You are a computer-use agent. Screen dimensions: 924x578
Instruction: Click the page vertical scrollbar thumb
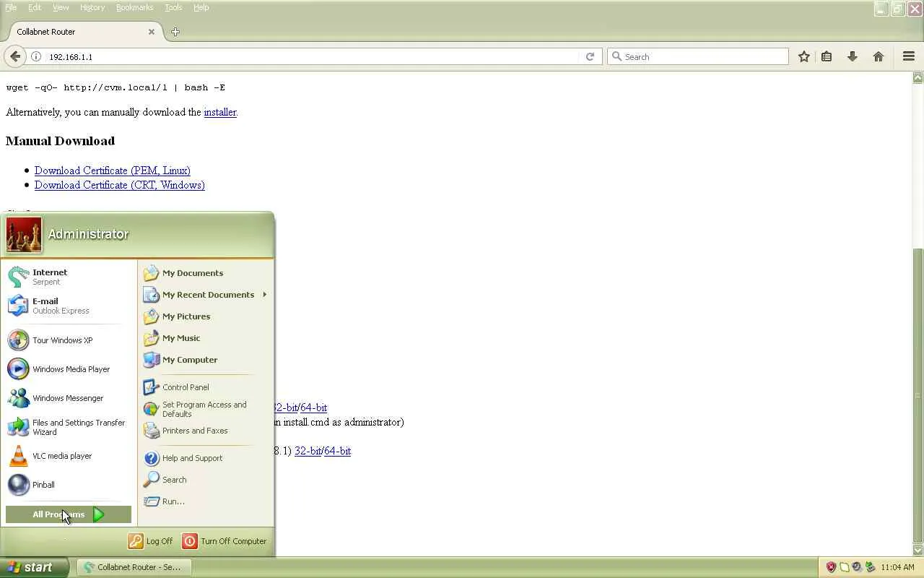pyautogui.click(x=918, y=395)
